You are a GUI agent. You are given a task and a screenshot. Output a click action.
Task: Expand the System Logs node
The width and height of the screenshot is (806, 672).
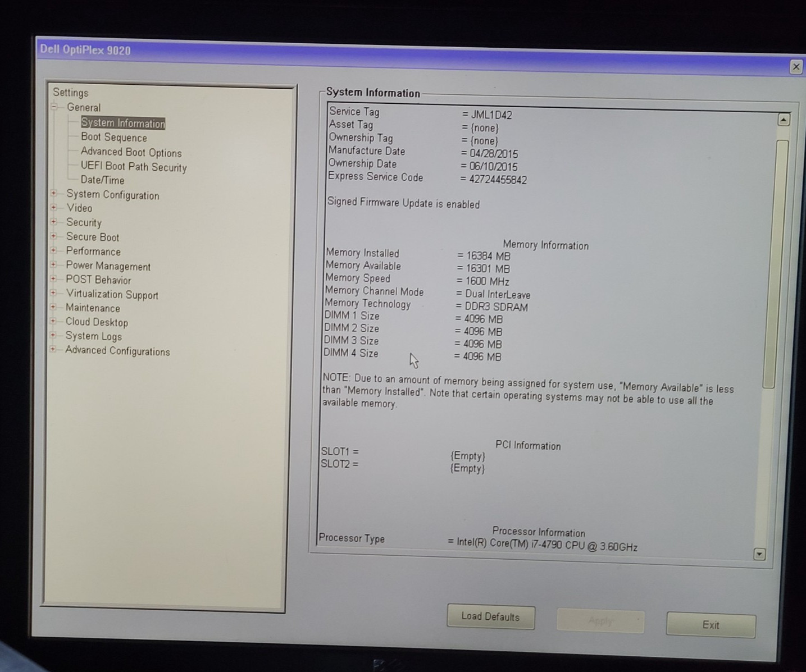tap(53, 335)
